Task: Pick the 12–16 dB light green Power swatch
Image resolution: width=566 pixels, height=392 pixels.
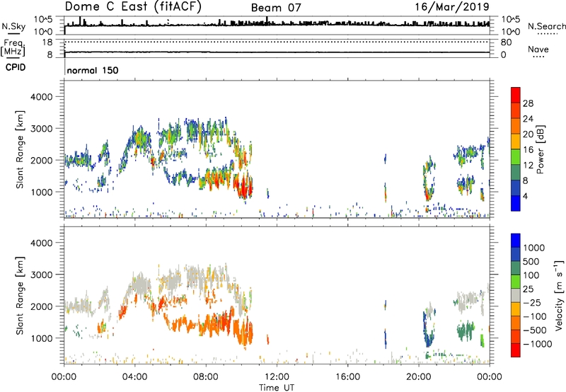Action: point(516,157)
